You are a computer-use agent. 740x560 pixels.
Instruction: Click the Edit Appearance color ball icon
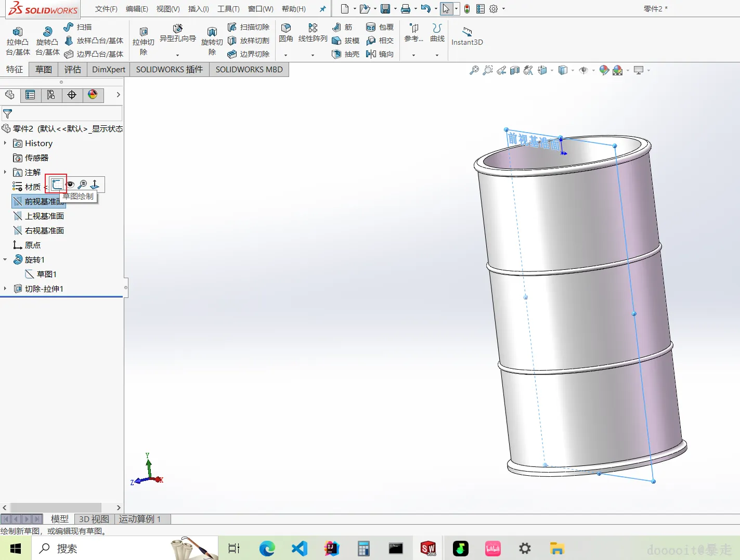[x=604, y=70]
